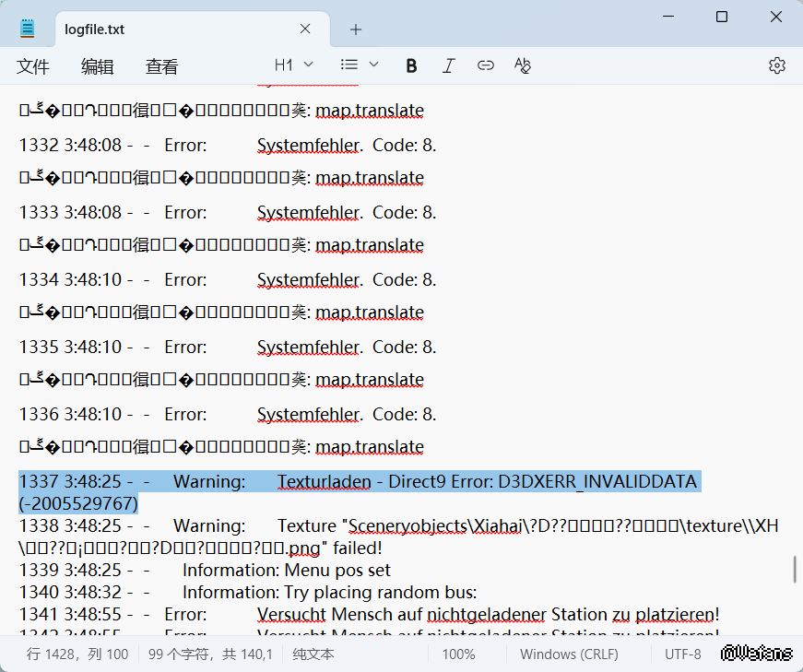Add a new tab with plus button
The width and height of the screenshot is (803, 672).
pos(356,29)
